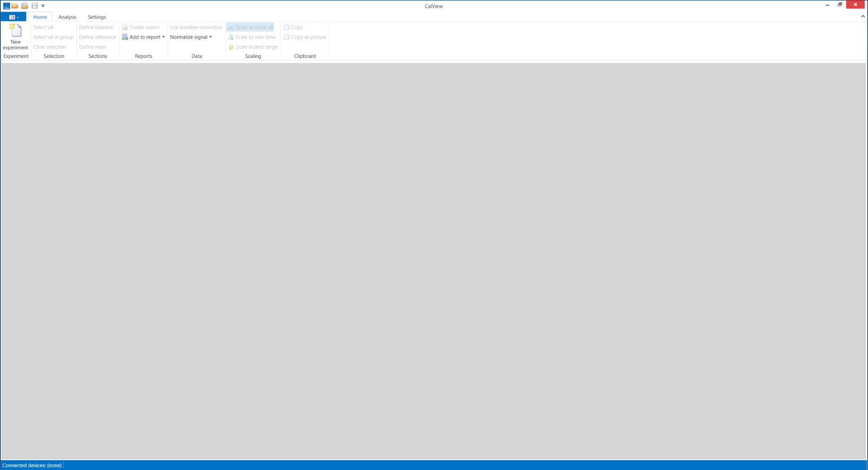Click the CalView app logo icon

point(6,6)
